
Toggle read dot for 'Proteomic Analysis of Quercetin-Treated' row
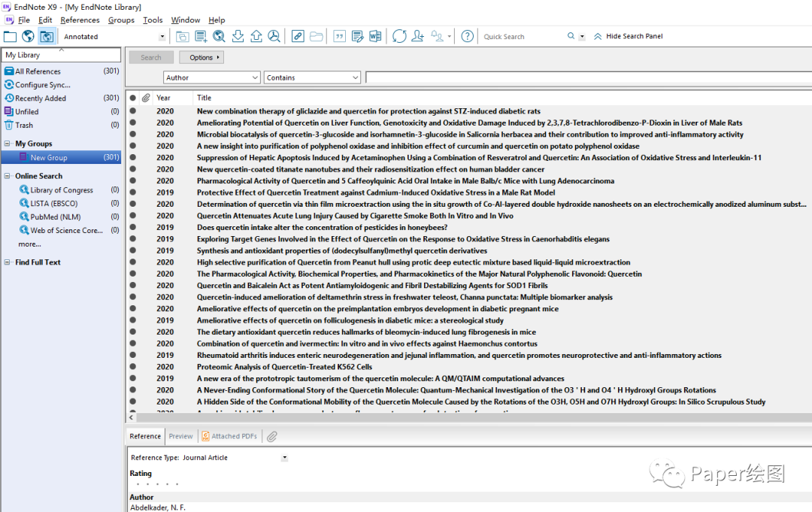pos(133,367)
